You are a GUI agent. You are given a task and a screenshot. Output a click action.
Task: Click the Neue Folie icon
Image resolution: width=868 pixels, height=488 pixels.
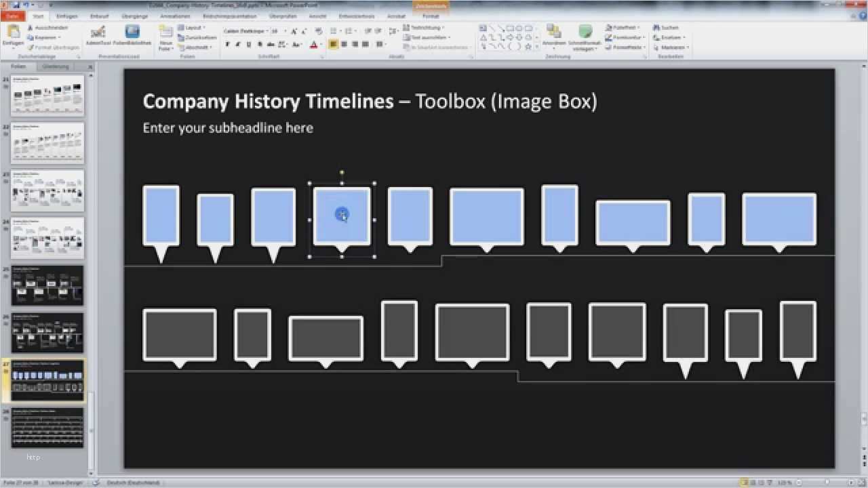point(165,35)
